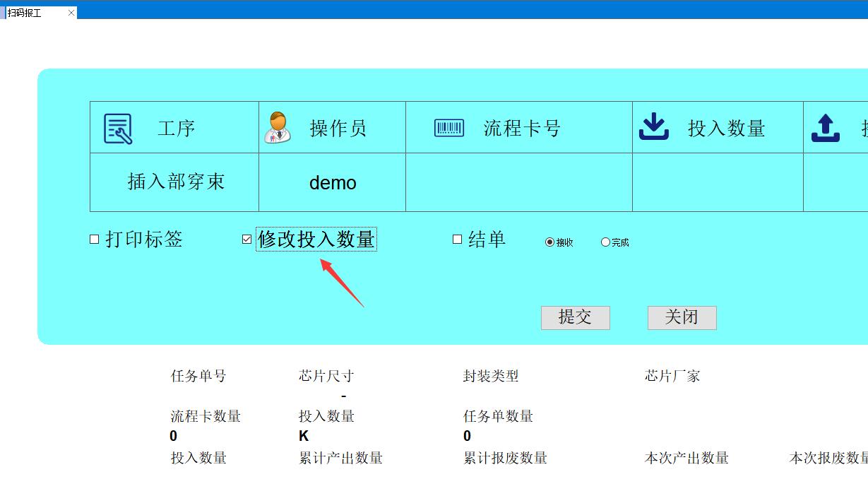Click the upload icon at the table's right edge

(x=825, y=128)
